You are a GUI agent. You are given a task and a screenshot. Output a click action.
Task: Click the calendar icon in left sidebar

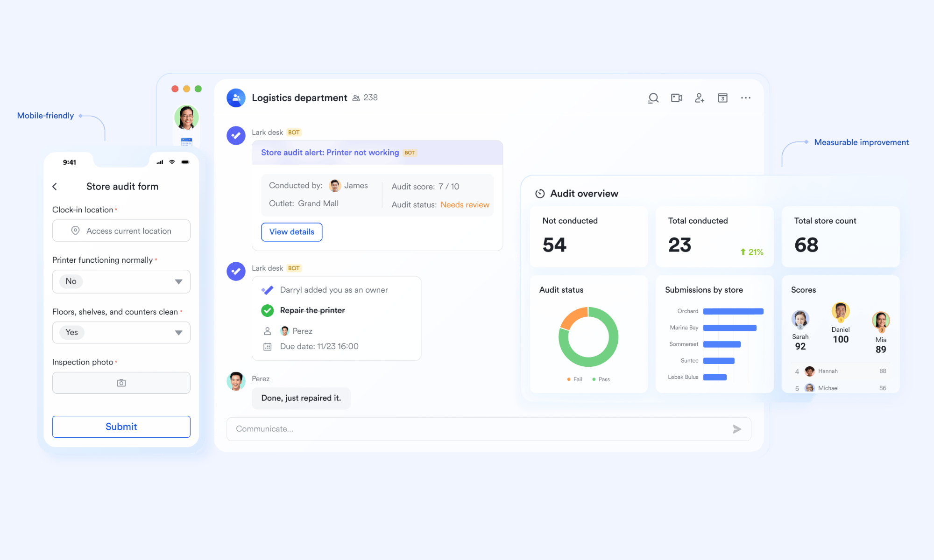pyautogui.click(x=186, y=142)
